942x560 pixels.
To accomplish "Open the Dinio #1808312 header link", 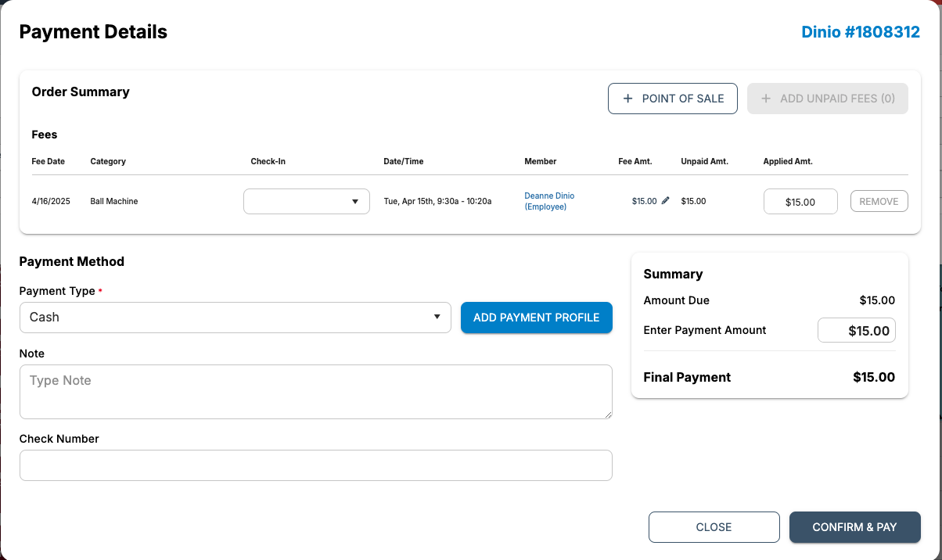I will coord(860,32).
